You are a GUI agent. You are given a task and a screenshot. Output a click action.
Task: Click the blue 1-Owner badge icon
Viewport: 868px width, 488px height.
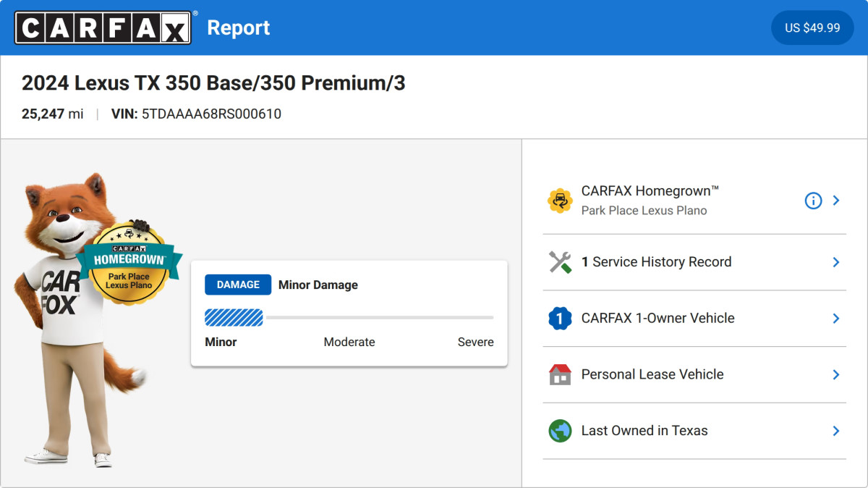tap(560, 318)
